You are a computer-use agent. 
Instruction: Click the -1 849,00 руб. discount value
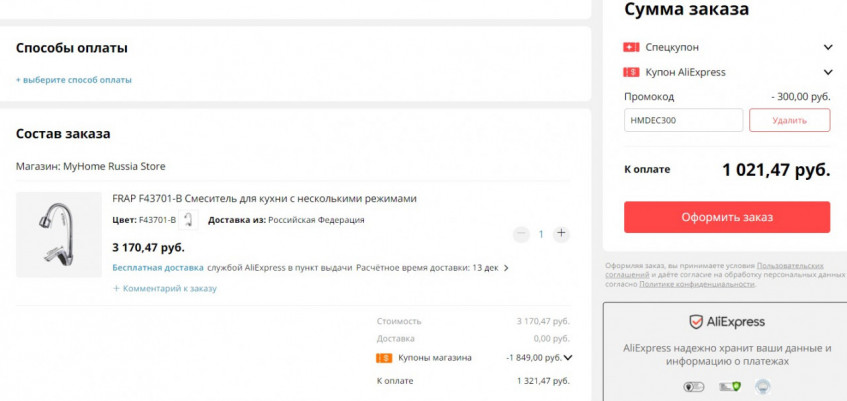[x=534, y=358]
